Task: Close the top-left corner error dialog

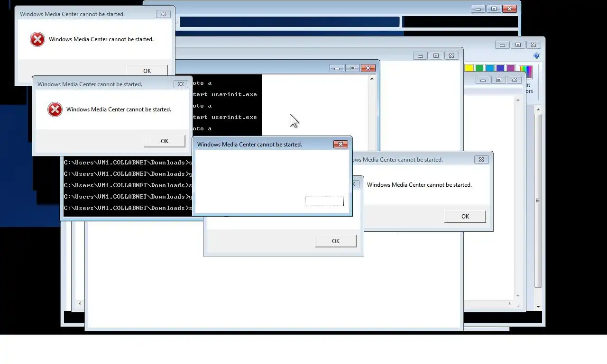Action: tap(163, 14)
